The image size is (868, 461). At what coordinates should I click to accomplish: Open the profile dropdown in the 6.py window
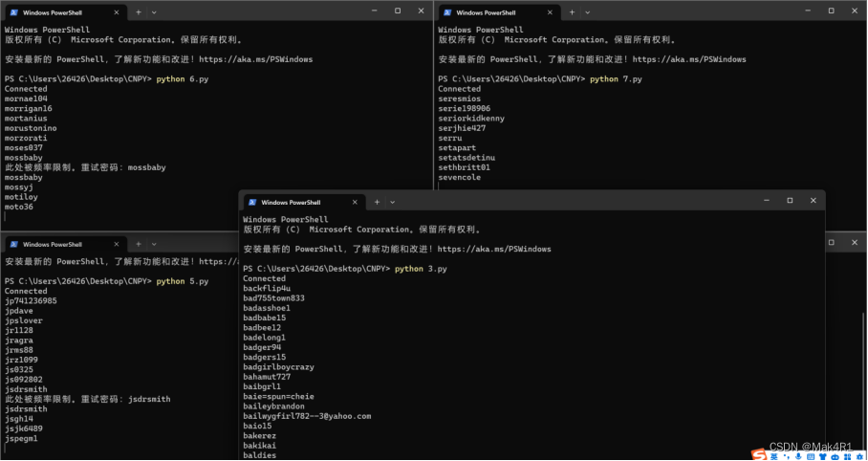click(x=154, y=12)
